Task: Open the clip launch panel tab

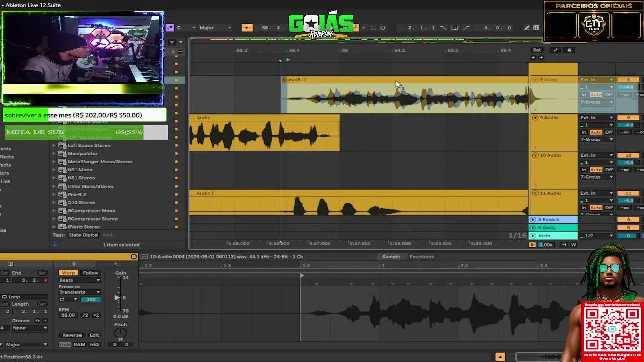Action: 11,264
